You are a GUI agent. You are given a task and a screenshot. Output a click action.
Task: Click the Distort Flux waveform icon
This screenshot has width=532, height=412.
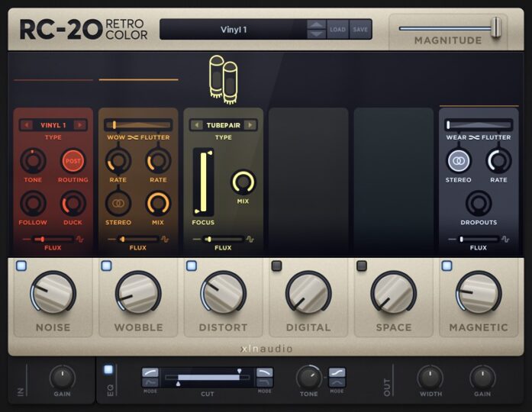click(x=250, y=240)
